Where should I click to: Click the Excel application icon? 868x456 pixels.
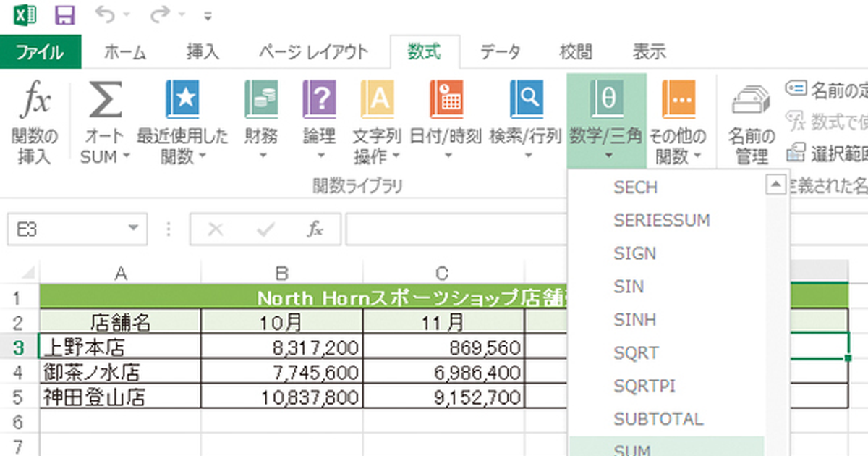tap(26, 15)
